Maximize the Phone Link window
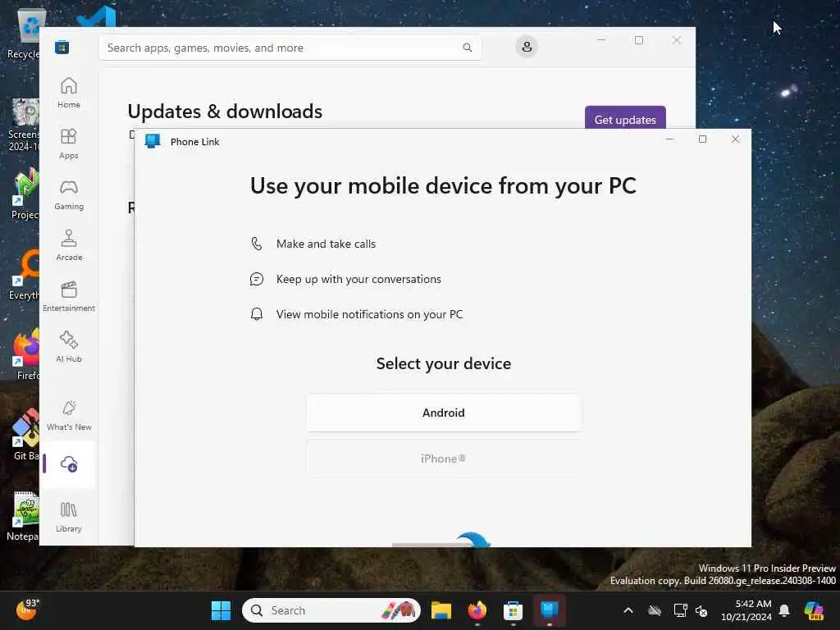Image resolution: width=840 pixels, height=630 pixels. point(702,139)
